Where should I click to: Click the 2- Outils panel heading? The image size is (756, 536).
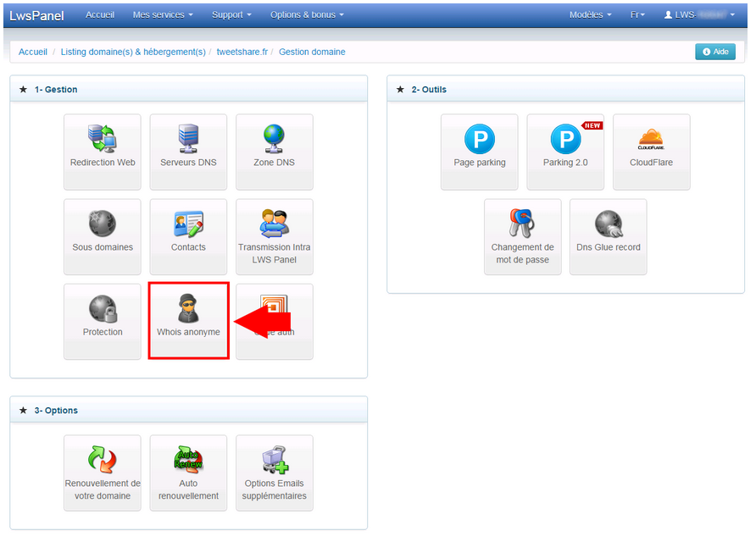tap(429, 90)
